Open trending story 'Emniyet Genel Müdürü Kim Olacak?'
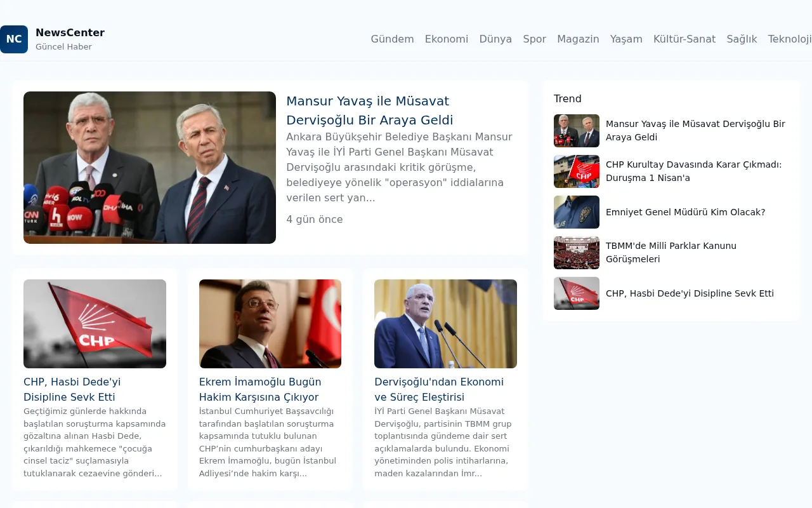This screenshot has height=508, width=812. [x=686, y=212]
